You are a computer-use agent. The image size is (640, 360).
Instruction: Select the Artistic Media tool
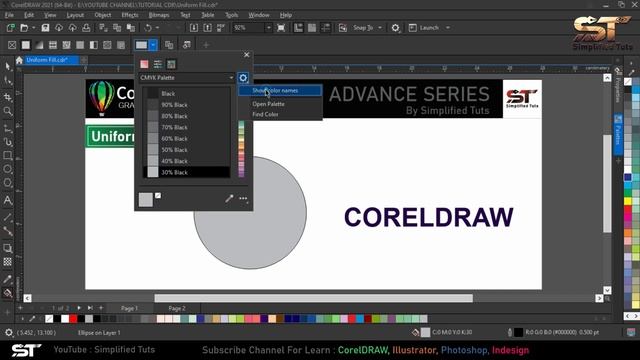[x=8, y=142]
